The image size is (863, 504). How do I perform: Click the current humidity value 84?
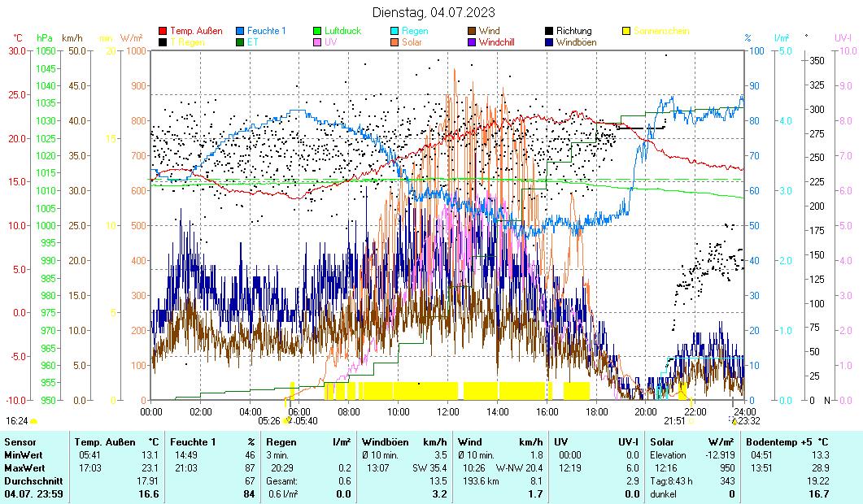[250, 494]
